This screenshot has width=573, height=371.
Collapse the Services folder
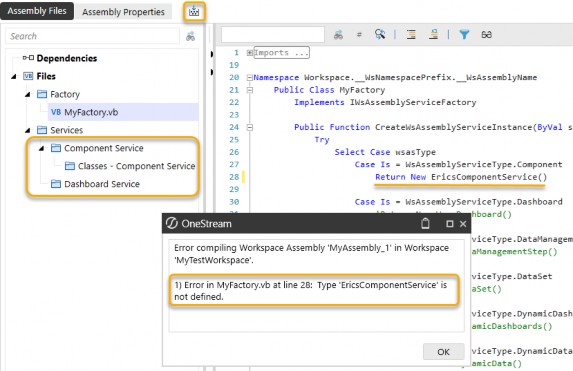point(28,130)
